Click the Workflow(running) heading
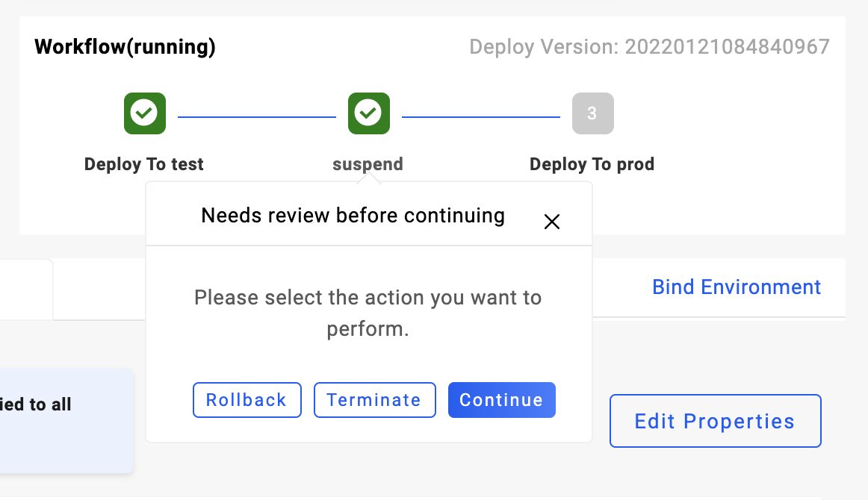The width and height of the screenshot is (868, 500). (x=125, y=47)
